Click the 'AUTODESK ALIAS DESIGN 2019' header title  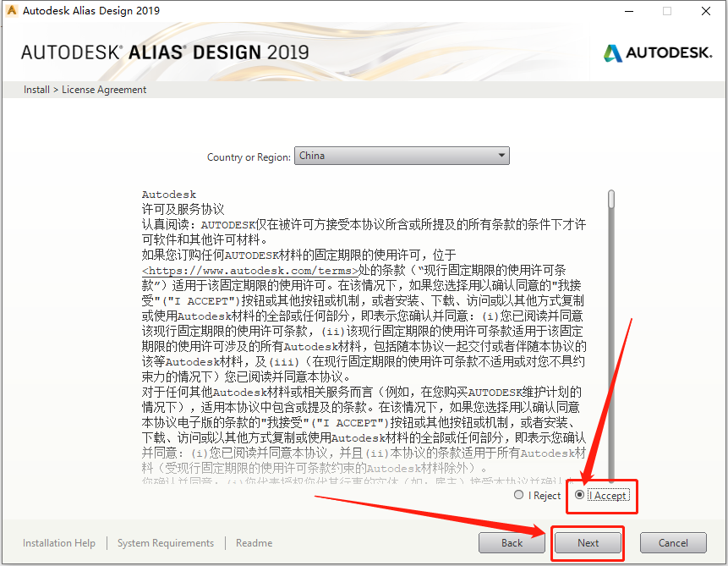pyautogui.click(x=165, y=52)
